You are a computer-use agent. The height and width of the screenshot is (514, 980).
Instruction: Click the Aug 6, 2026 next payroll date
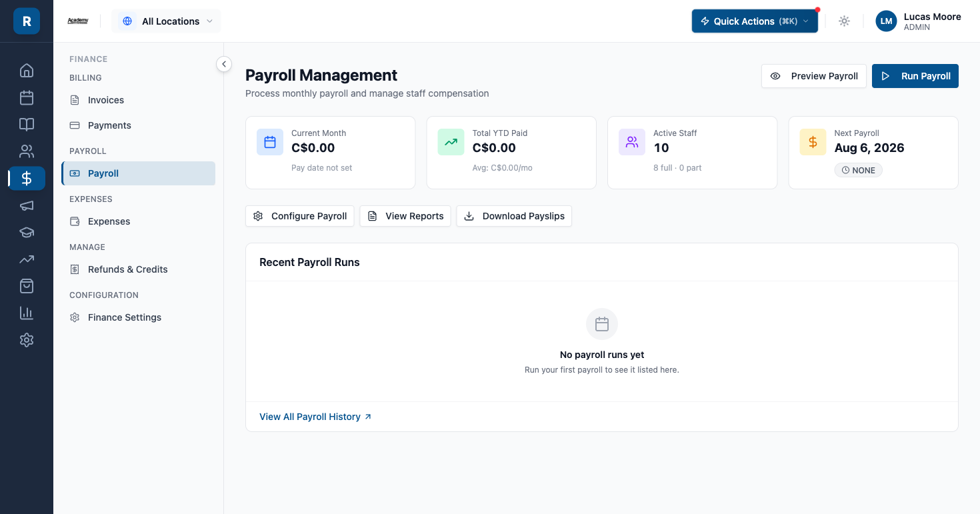[869, 148]
